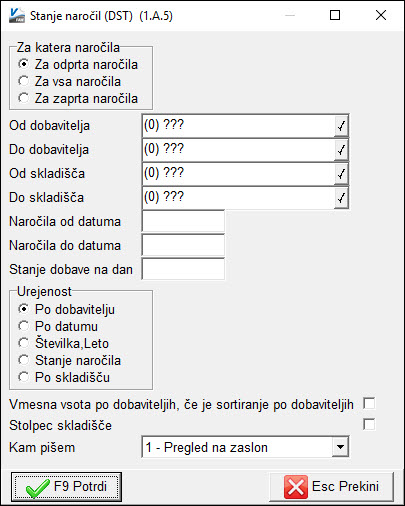The width and height of the screenshot is (405, 506).
Task: Maximize the Stanje naročil window
Action: 335,15
